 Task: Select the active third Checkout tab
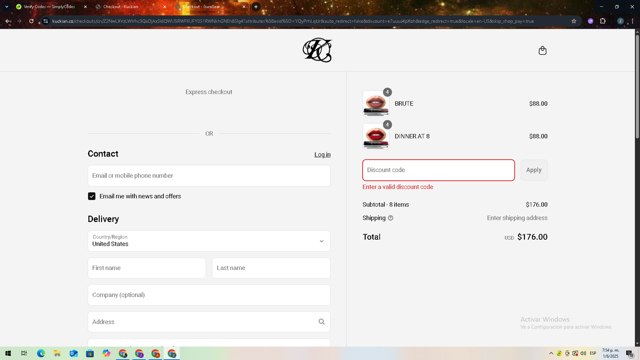209,7
